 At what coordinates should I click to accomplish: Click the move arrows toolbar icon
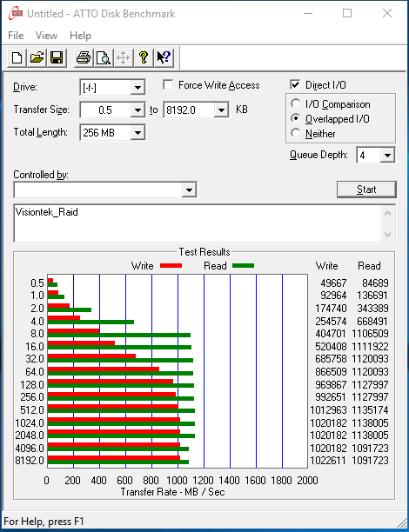[x=123, y=57]
